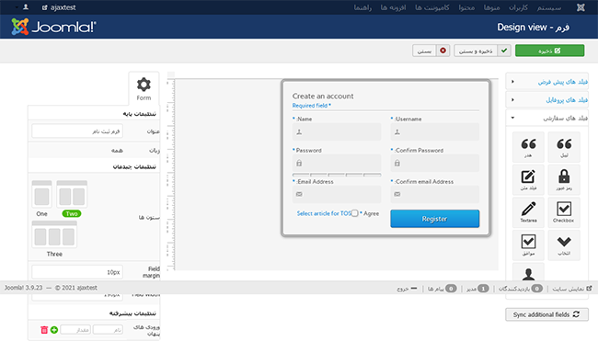Add a header (هدر) quote field
Viewport: 598px width, 364px height.
[x=528, y=147]
